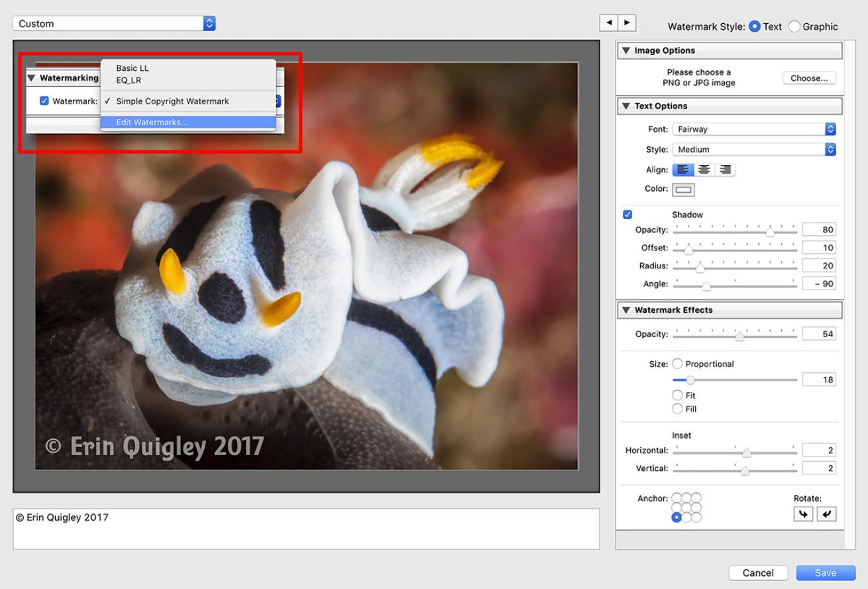Rotate watermark clockwise
The image size is (868, 589).
click(826, 513)
